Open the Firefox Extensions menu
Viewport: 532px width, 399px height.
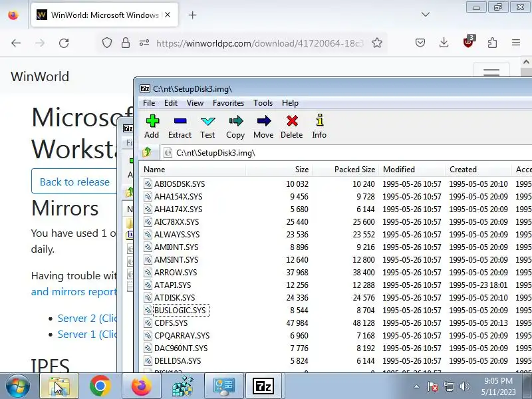[492, 43]
